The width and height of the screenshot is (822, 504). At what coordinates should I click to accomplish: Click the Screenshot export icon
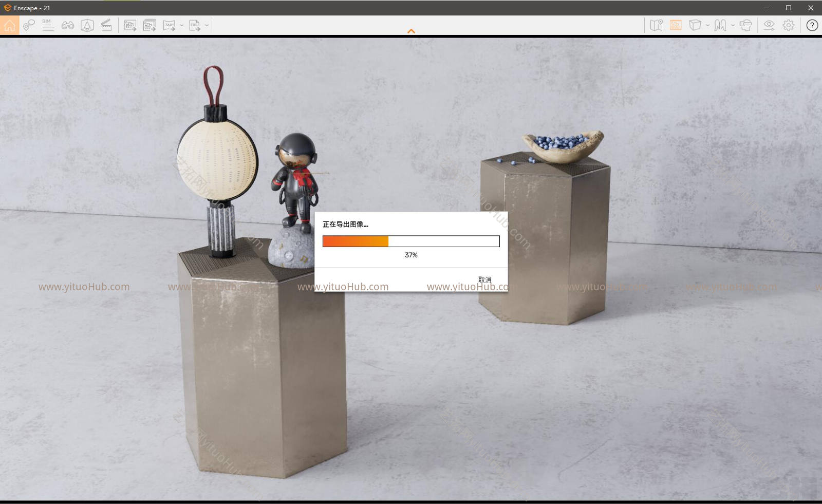[x=130, y=25]
